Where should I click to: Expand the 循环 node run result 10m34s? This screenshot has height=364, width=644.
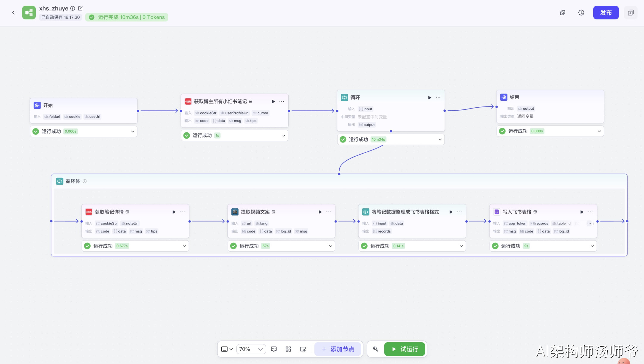click(440, 140)
